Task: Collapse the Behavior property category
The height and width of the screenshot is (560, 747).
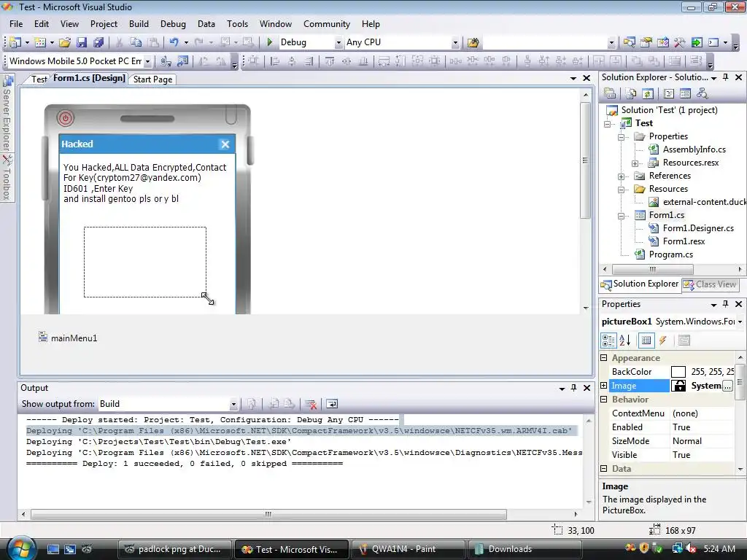Action: pos(604,399)
